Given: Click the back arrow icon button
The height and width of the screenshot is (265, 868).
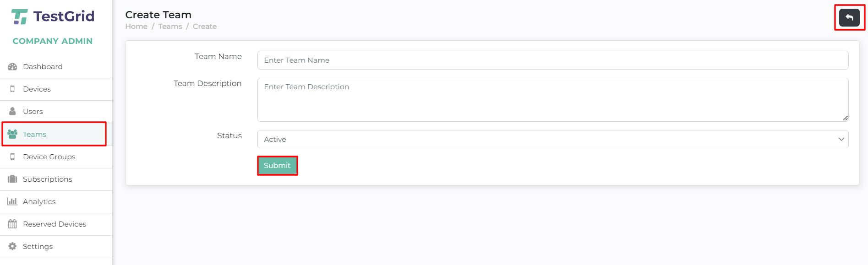Looking at the screenshot, I should [x=849, y=18].
